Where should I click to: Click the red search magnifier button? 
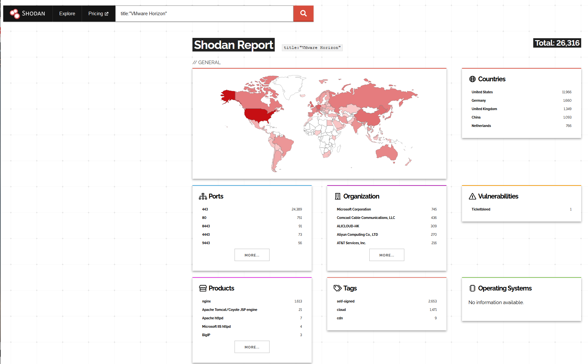click(x=303, y=14)
